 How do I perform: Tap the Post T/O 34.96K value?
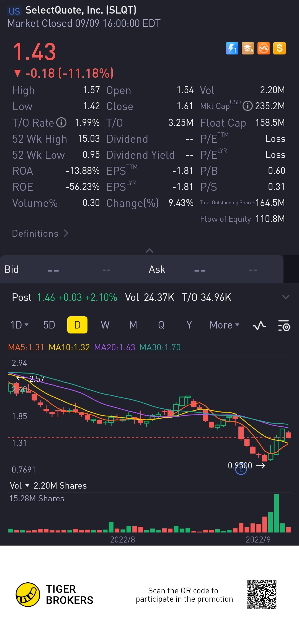pos(216,297)
